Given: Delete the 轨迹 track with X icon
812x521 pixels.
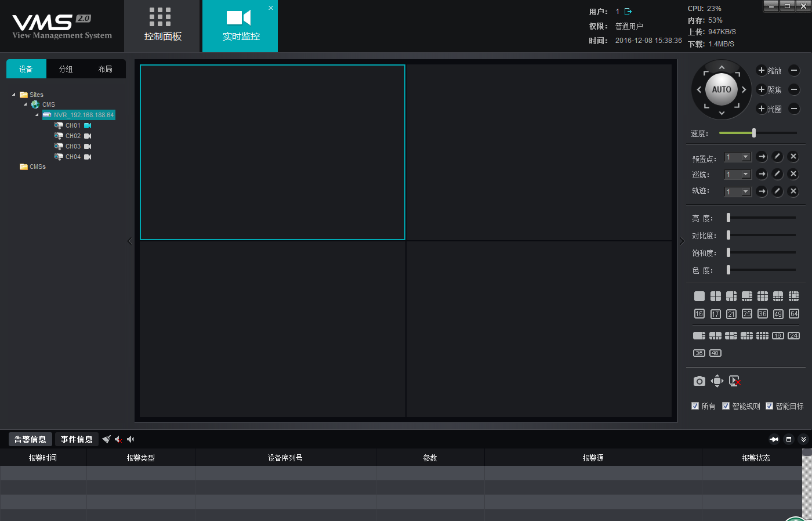Looking at the screenshot, I should pos(794,191).
